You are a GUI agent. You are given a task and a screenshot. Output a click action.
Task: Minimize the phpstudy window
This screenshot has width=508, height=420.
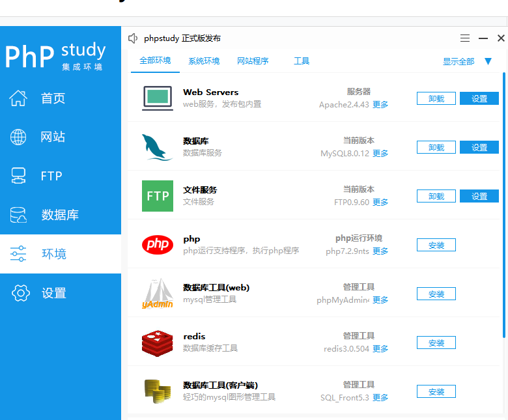tap(483, 38)
